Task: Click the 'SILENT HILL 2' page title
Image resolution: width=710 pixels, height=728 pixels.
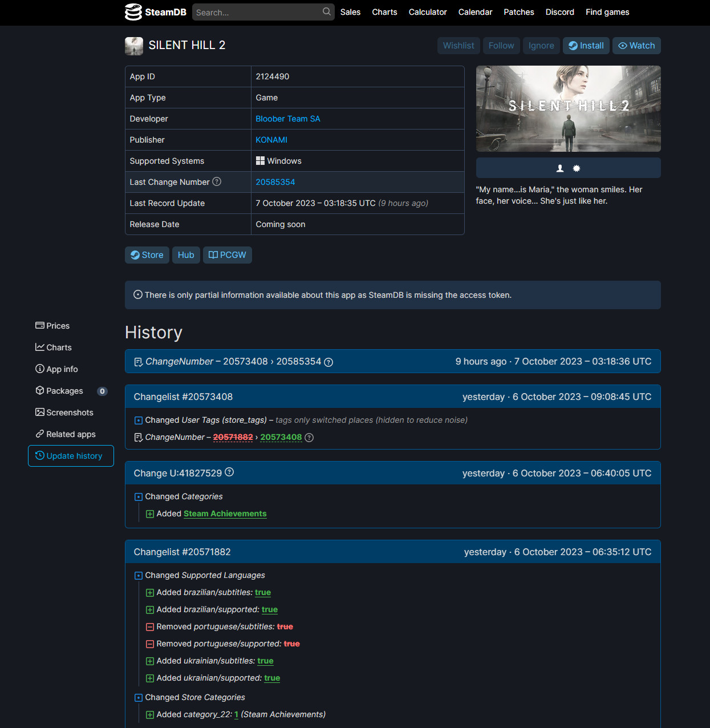Action: point(187,45)
